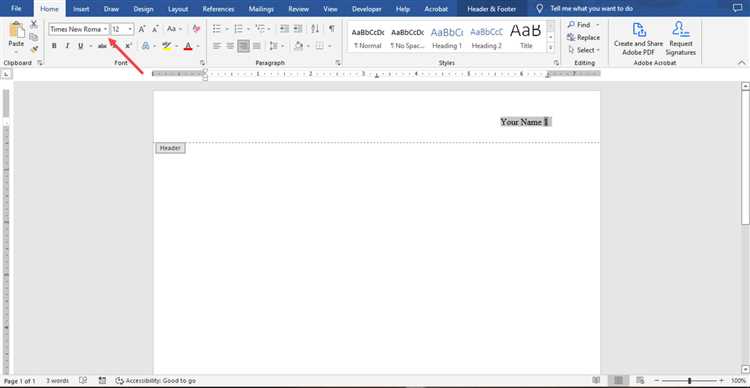This screenshot has width=750, height=388.
Task: Apply yellow text highlight color
Action: [x=166, y=46]
